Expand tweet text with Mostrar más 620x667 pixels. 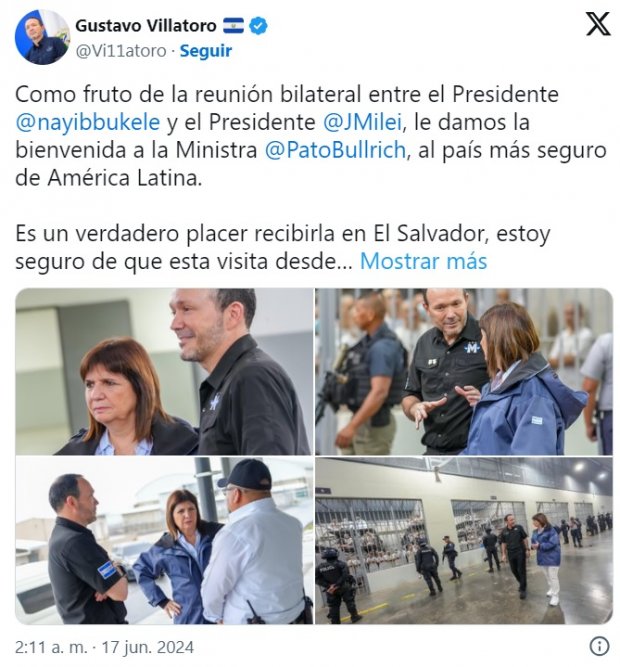click(x=423, y=261)
